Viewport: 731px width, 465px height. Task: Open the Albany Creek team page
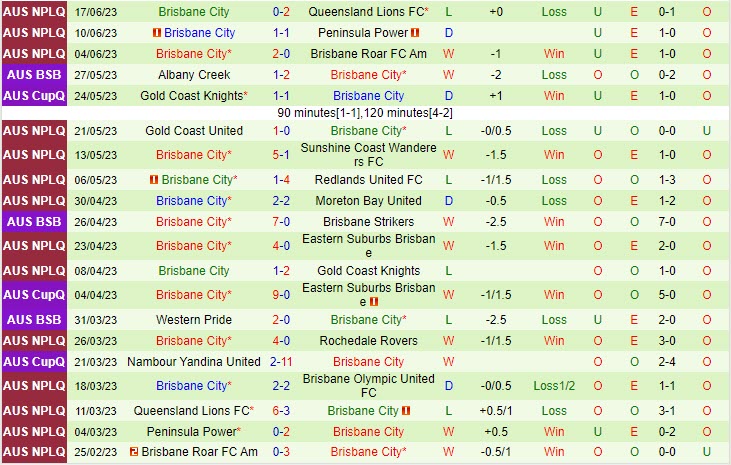coord(193,75)
